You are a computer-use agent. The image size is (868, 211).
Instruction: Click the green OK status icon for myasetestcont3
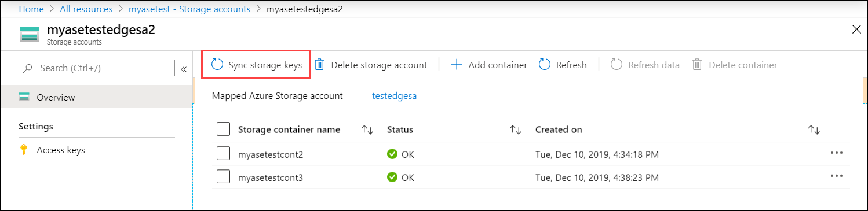[x=392, y=177]
